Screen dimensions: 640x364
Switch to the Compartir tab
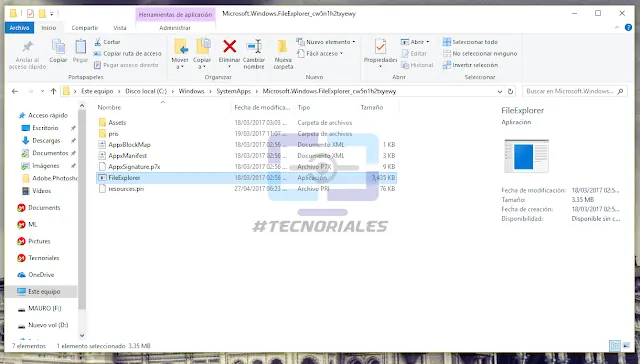pyautogui.click(x=84, y=28)
